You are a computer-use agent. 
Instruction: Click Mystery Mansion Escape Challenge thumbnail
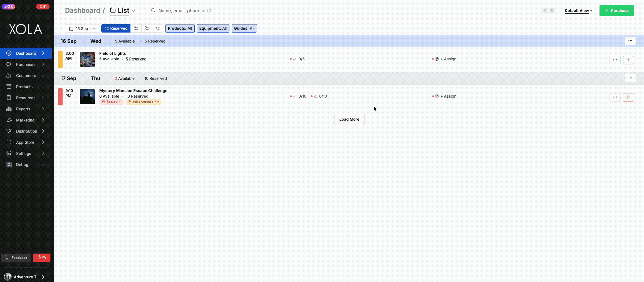(87, 97)
